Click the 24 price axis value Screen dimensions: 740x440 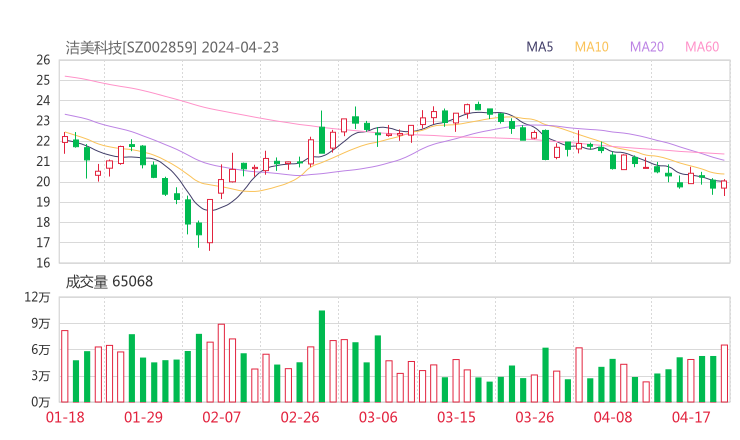coord(43,101)
